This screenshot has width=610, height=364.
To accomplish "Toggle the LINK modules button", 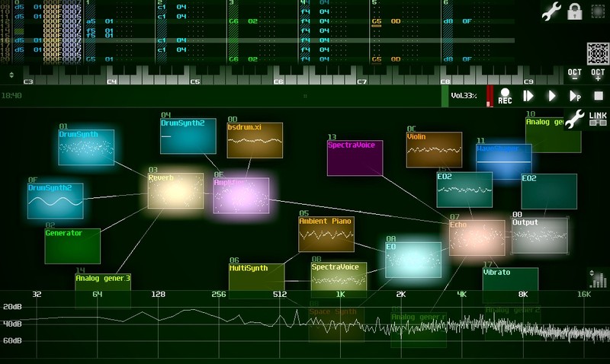I will pos(598,118).
